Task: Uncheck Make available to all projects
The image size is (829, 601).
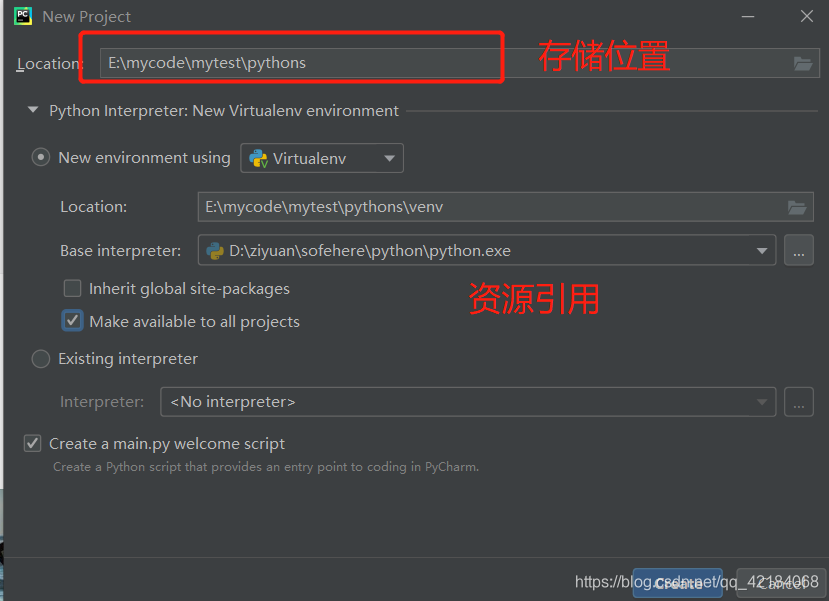Action: click(72, 321)
